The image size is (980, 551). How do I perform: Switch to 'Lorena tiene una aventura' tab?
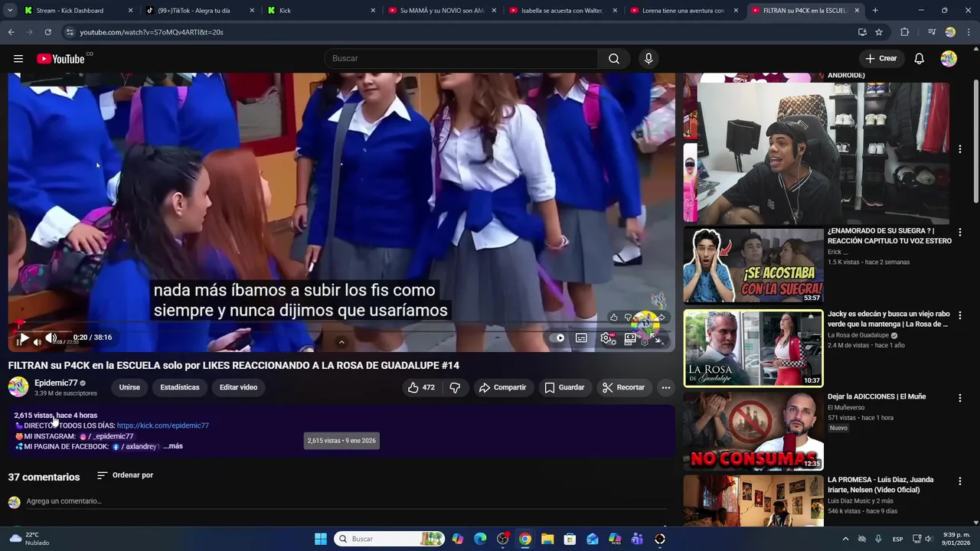684,11
